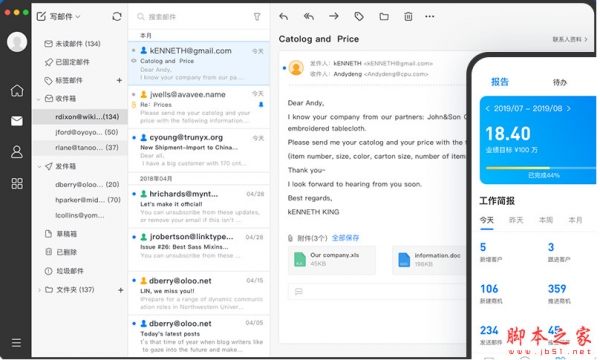Click the 全部保存 save all link
Screen dimensions: 600x360
345,238
